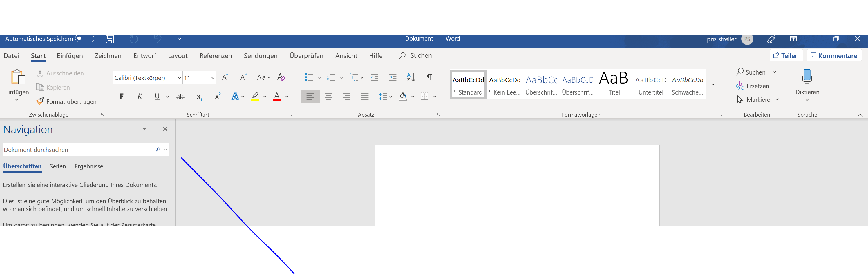Click the borders icon
Screen dimensions: 868x274
(x=424, y=96)
